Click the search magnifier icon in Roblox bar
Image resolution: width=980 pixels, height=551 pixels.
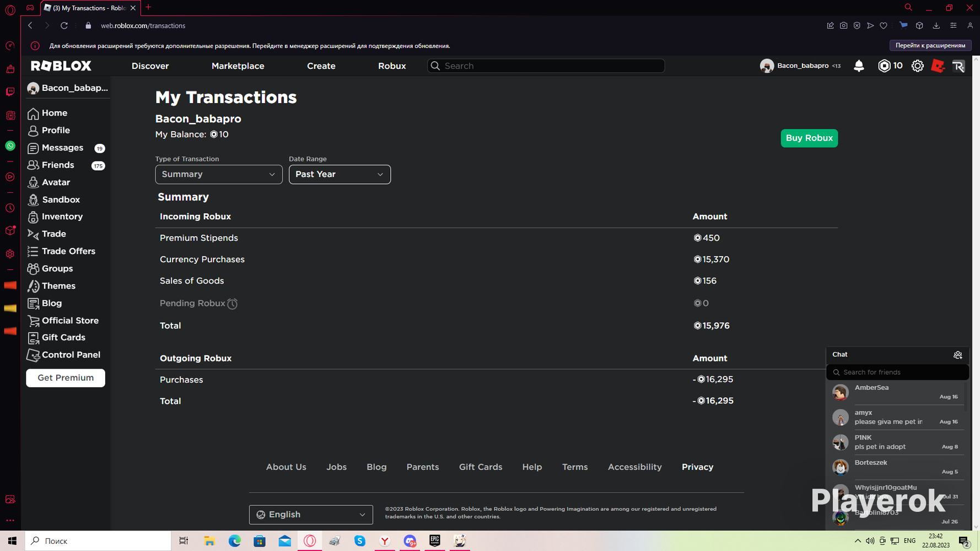pos(435,66)
